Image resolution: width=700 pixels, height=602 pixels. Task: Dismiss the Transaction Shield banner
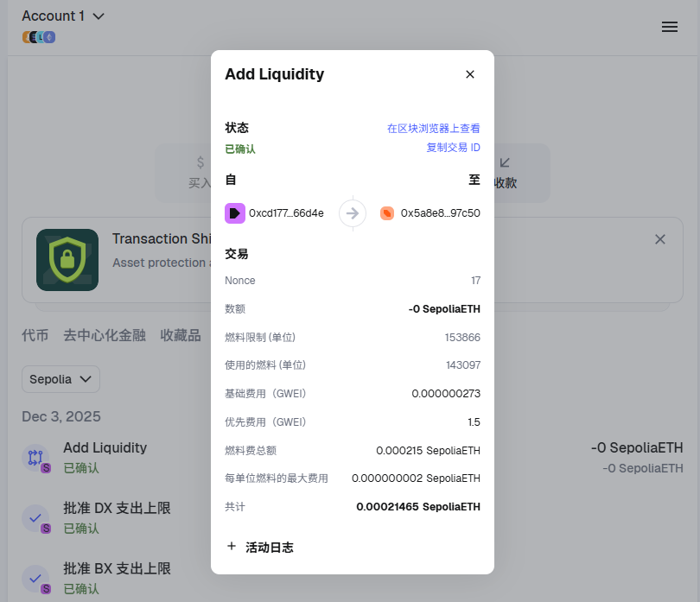(x=660, y=239)
